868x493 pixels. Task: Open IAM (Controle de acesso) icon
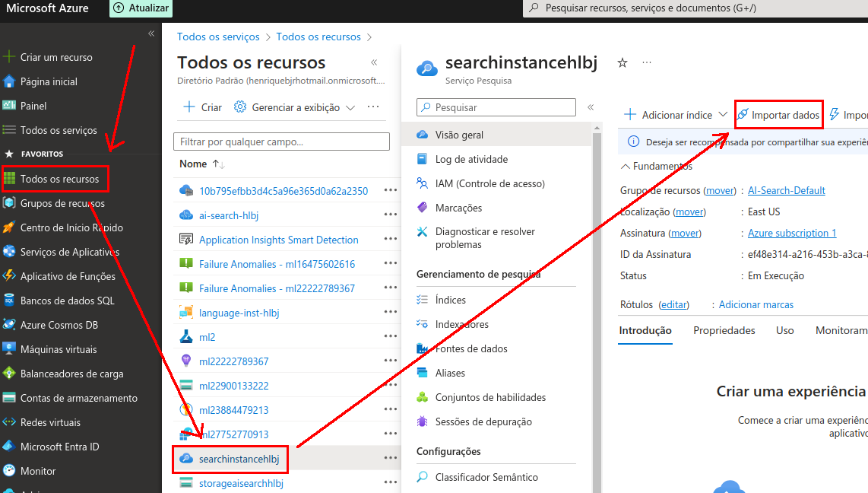pyautogui.click(x=422, y=183)
